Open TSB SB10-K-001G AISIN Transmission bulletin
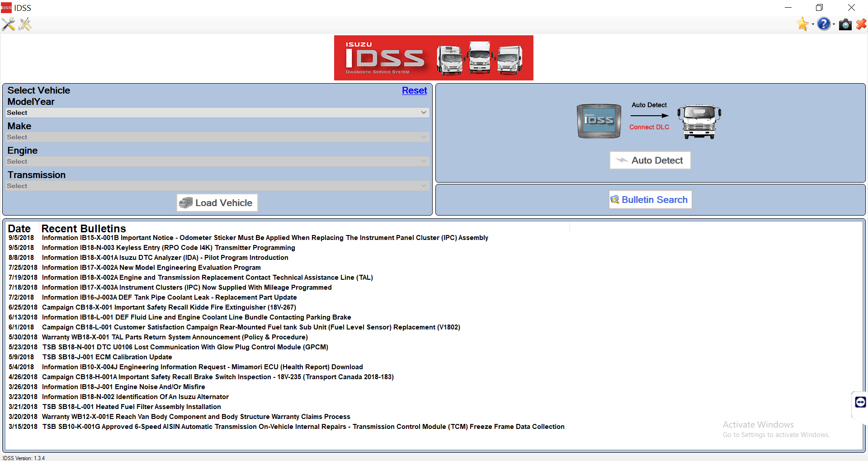The height and width of the screenshot is (461, 868). tap(303, 427)
